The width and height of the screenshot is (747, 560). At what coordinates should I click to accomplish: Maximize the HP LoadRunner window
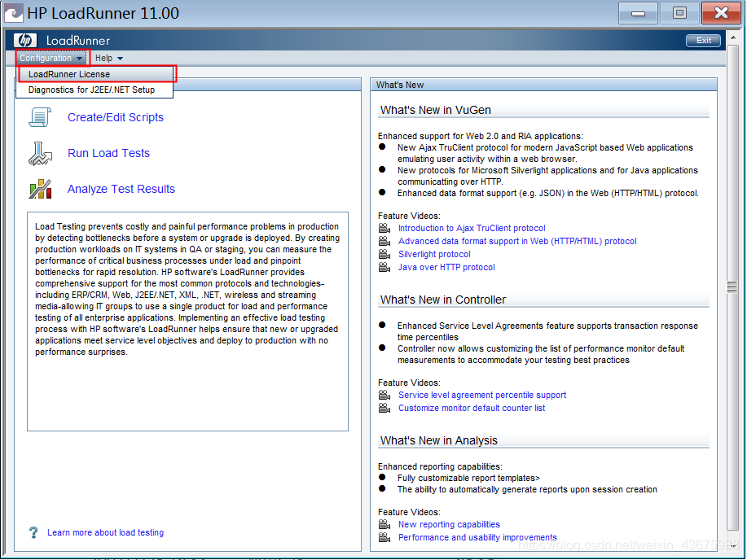pos(679,13)
